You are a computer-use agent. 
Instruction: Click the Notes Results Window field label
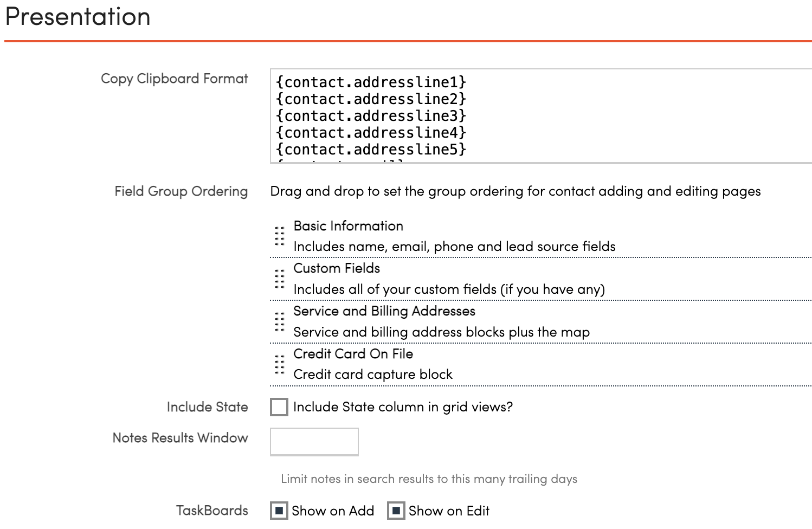coord(180,438)
